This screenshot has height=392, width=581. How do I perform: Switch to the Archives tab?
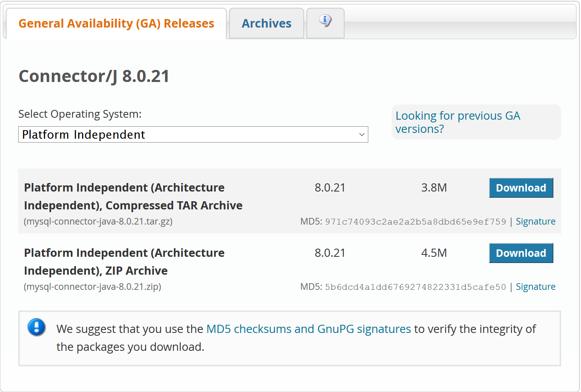pos(266,23)
